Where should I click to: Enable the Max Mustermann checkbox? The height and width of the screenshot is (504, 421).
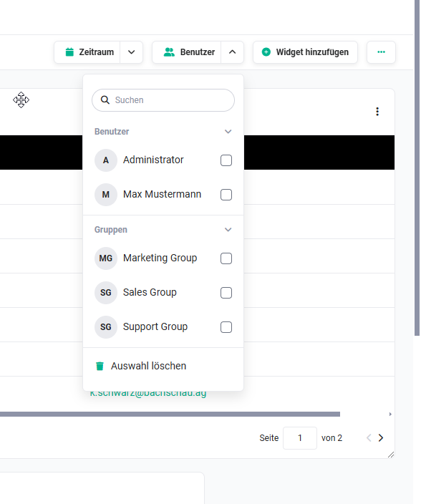pyautogui.click(x=226, y=195)
